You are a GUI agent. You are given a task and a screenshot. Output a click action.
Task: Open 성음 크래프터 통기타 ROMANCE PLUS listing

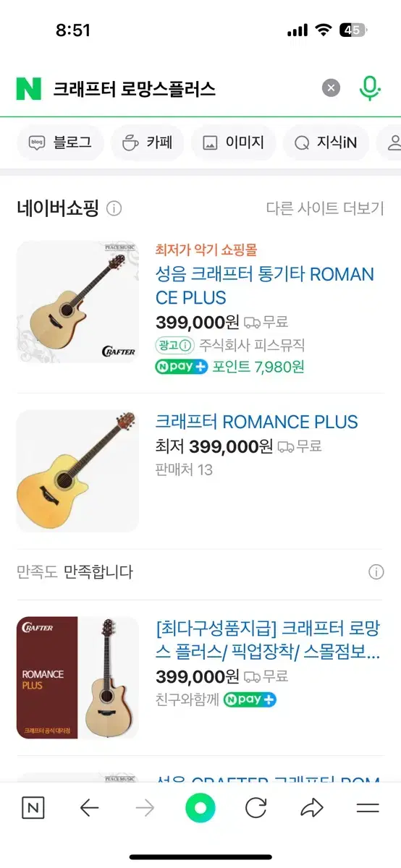(265, 286)
